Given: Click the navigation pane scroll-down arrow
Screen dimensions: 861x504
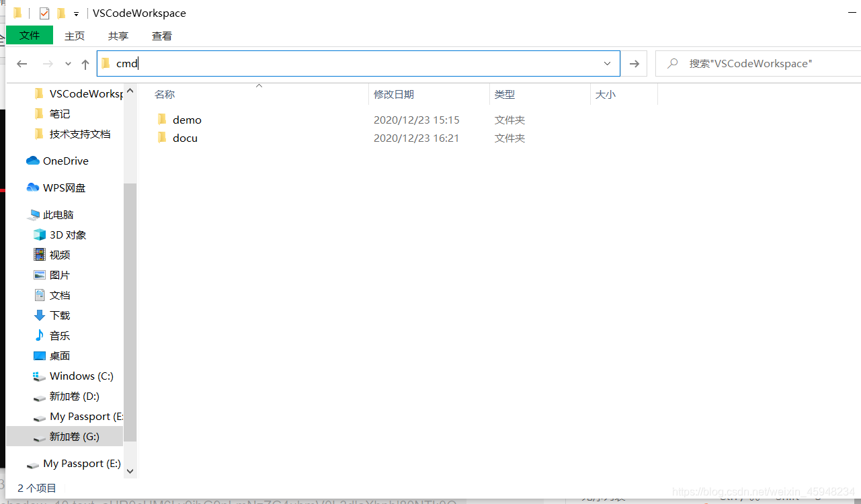Looking at the screenshot, I should (130, 471).
